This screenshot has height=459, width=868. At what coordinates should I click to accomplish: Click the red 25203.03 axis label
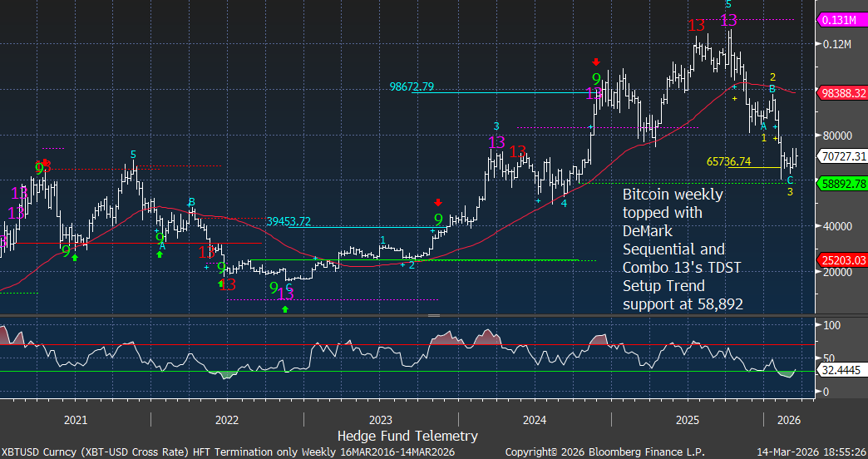tap(843, 260)
